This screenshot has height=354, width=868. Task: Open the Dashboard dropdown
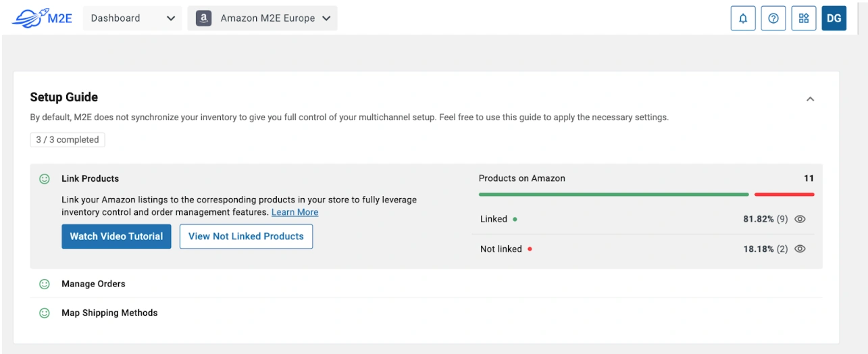132,18
